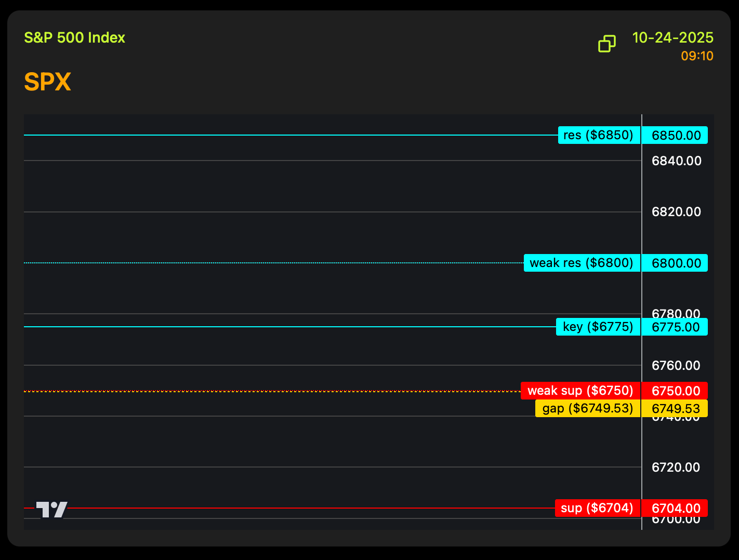Screen dimensions: 739x560
Task: Select the res ($6850) level label
Action: [599, 136]
